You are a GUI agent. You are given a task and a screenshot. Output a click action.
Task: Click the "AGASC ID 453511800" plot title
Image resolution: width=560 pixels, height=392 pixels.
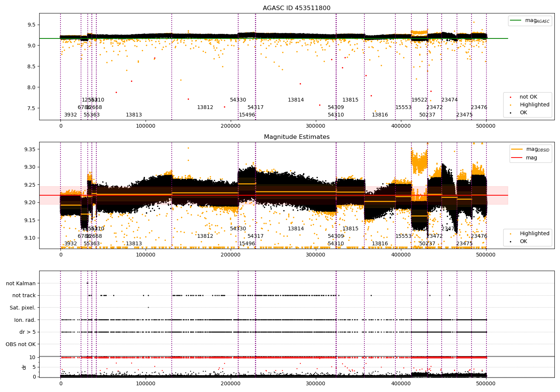click(x=296, y=8)
